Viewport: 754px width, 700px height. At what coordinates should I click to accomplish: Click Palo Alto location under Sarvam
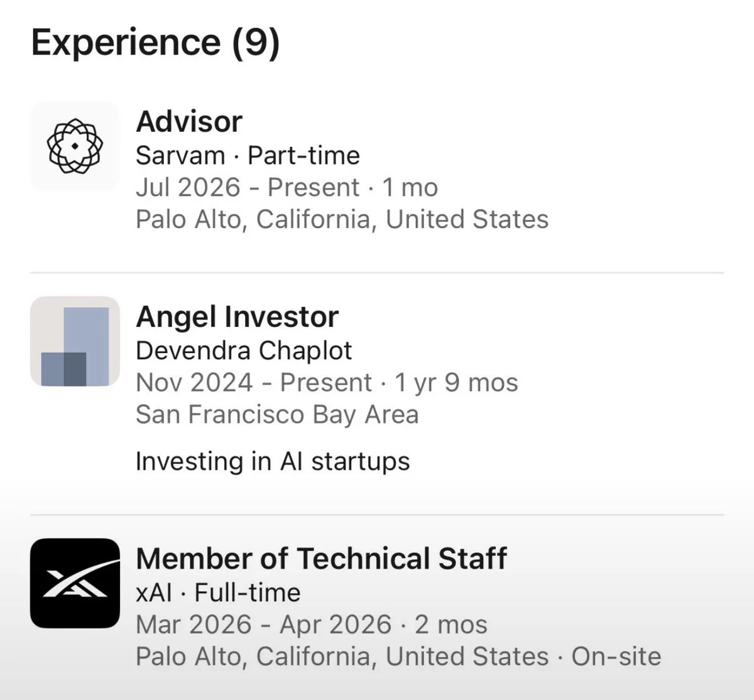click(x=342, y=219)
